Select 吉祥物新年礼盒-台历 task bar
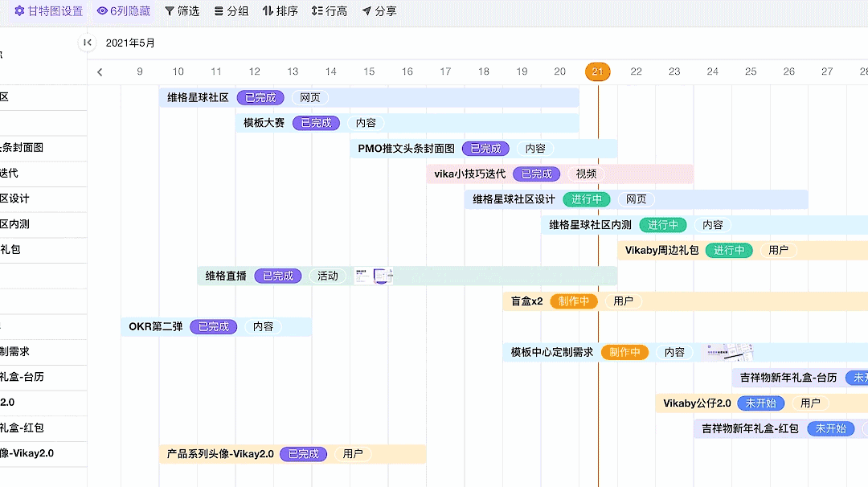868x487 pixels. click(800, 378)
